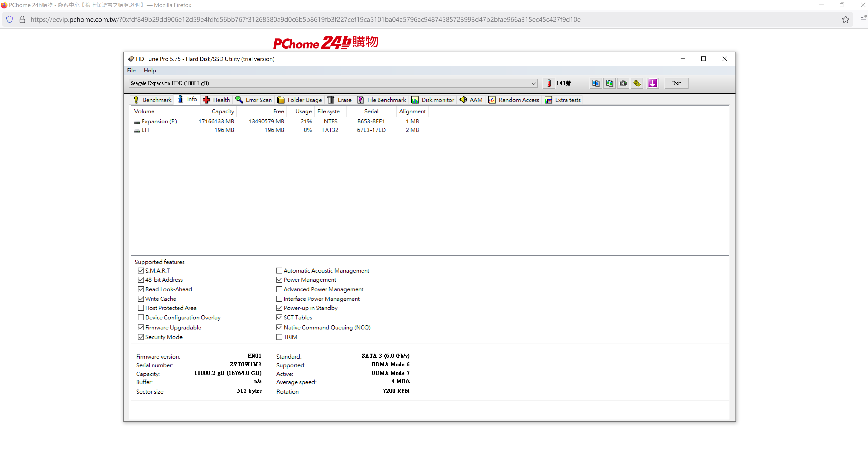This screenshot has height=471, width=868.
Task: Click the SATA 3 (6.0 Gb/s) value
Action: pos(385,355)
